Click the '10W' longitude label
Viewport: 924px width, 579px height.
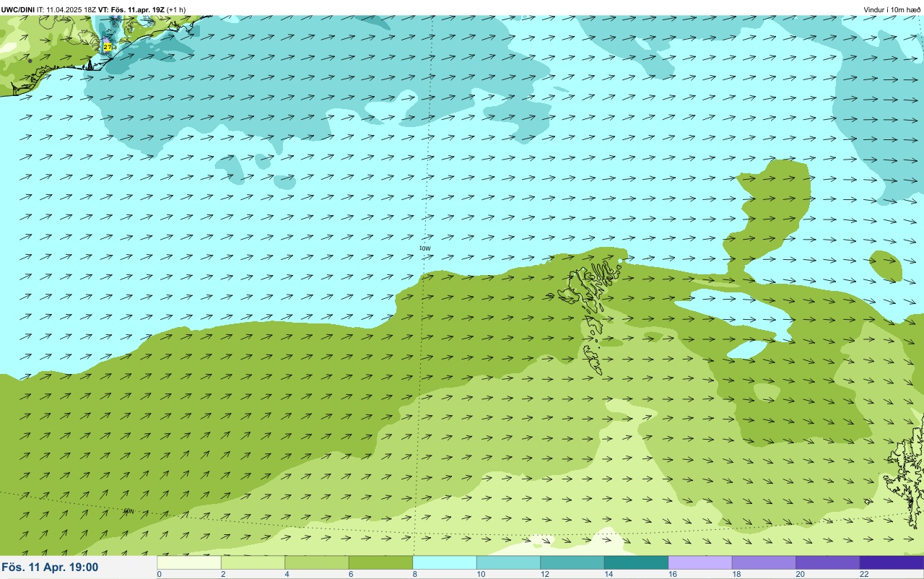click(x=424, y=248)
